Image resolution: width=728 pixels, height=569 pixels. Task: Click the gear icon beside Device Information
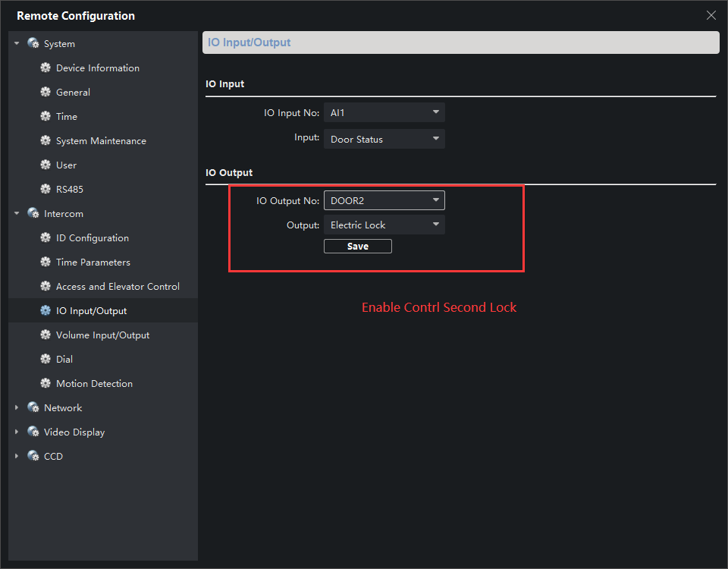pos(45,68)
